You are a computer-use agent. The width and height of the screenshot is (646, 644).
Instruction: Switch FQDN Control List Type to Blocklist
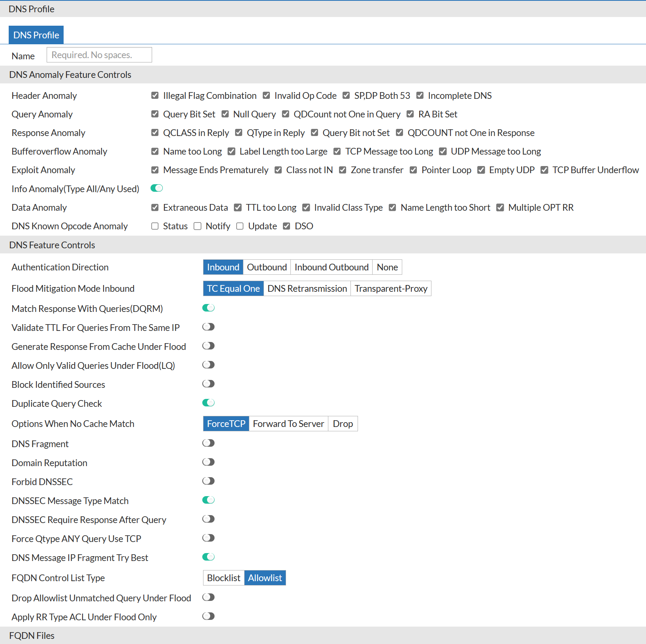pyautogui.click(x=223, y=578)
